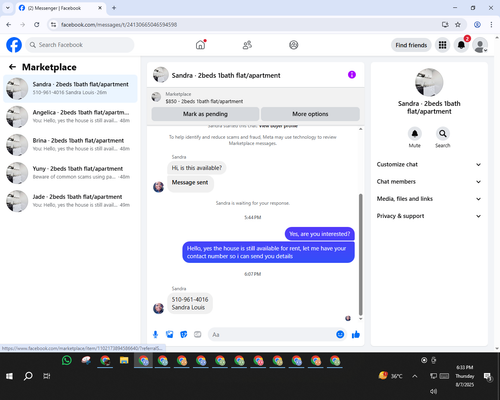
Task: Record a voice clip with microphone icon
Action: (x=155, y=334)
